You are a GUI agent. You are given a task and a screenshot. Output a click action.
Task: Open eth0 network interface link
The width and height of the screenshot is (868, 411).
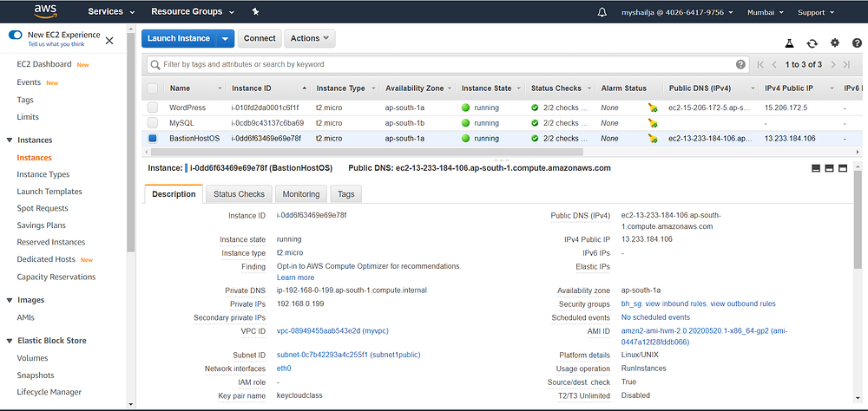(284, 369)
